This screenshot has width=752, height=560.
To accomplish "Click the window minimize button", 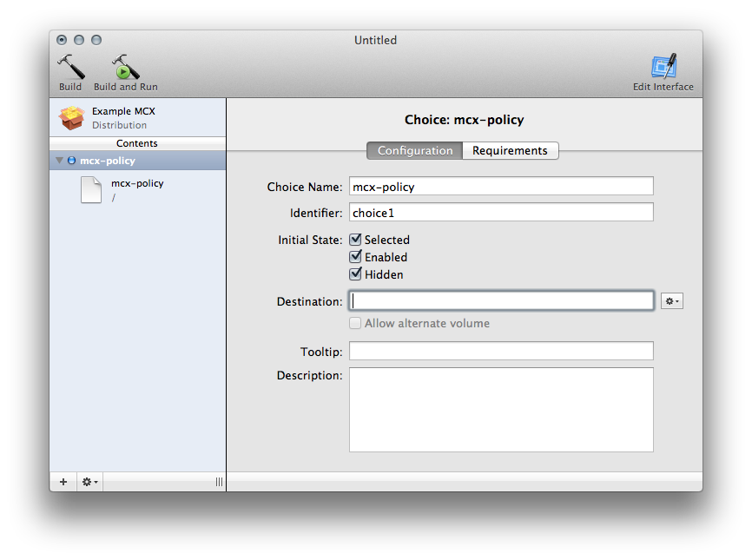I will tap(79, 40).
